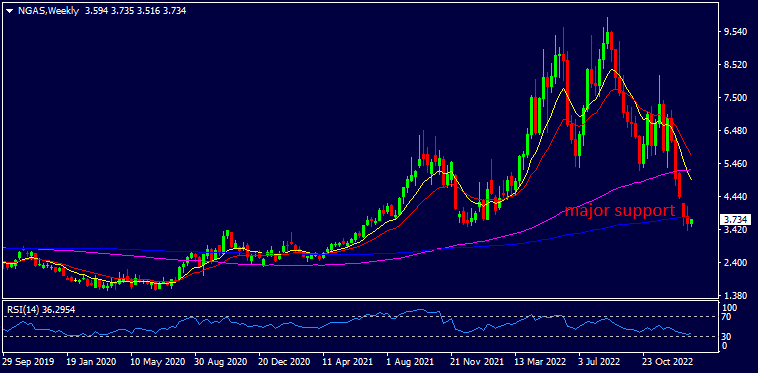Screen dimensions: 758x373
Task: Click the NGAS chart dropdown triangle
Action: [x=9, y=11]
